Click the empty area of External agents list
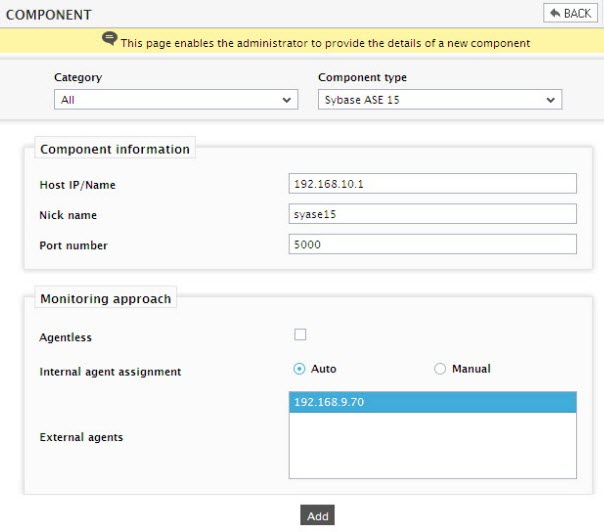The width and height of the screenshot is (604, 532). click(x=433, y=445)
